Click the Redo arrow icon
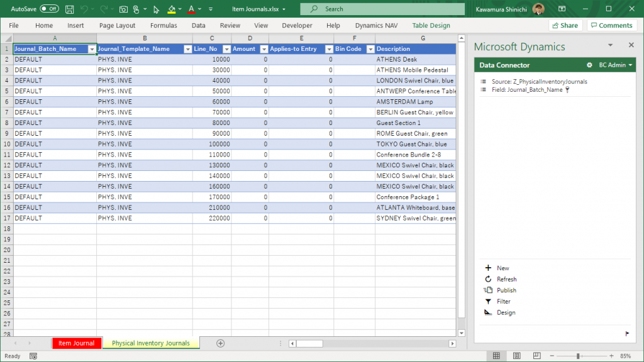 [x=104, y=9]
